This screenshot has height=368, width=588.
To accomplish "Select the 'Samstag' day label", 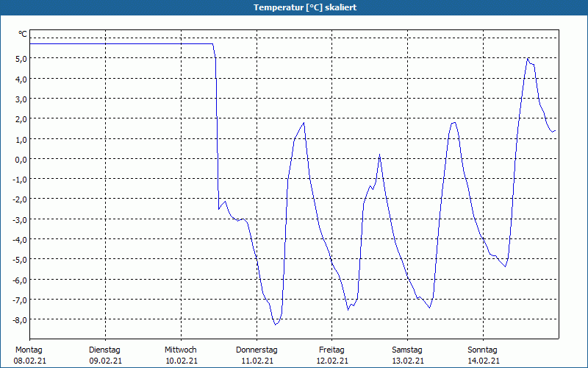I will pyautogui.click(x=407, y=350).
